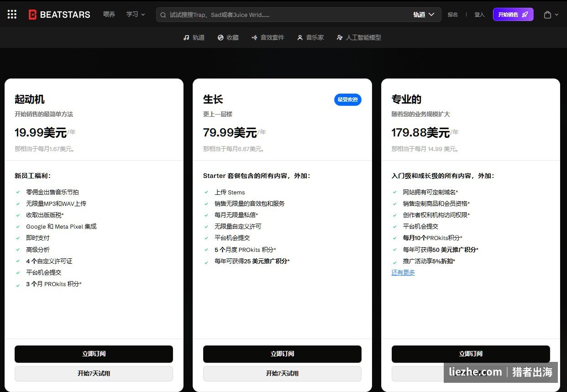This screenshot has width=567, height=392.
Task: Subscribe to the 起动机 plan with 立即订阅
Action: pos(94,354)
